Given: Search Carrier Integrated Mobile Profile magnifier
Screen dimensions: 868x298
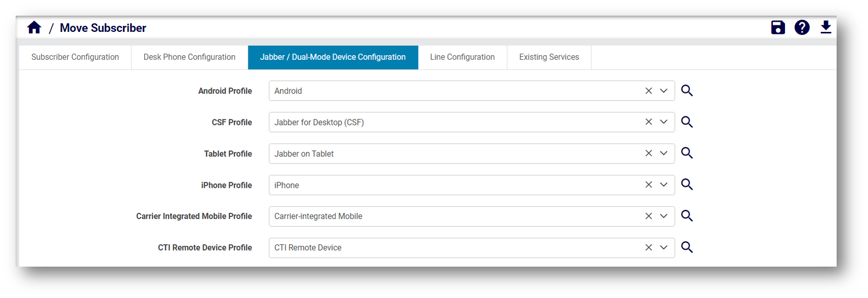Looking at the screenshot, I should [687, 216].
